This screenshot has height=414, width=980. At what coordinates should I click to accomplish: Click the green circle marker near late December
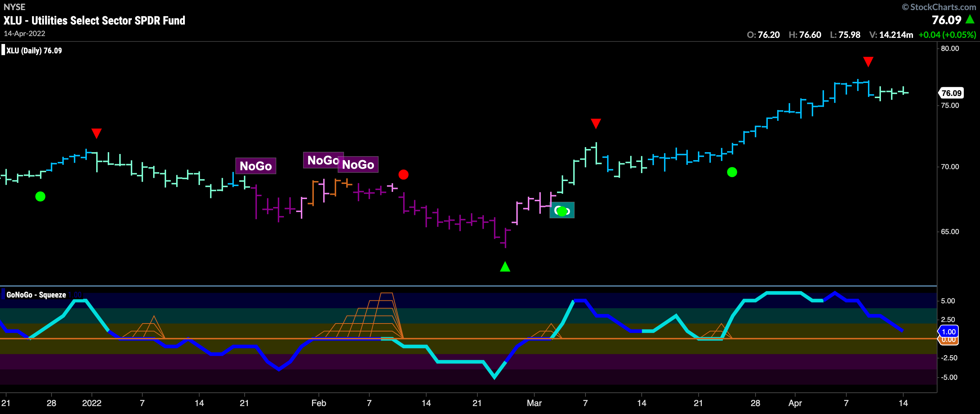(x=40, y=197)
